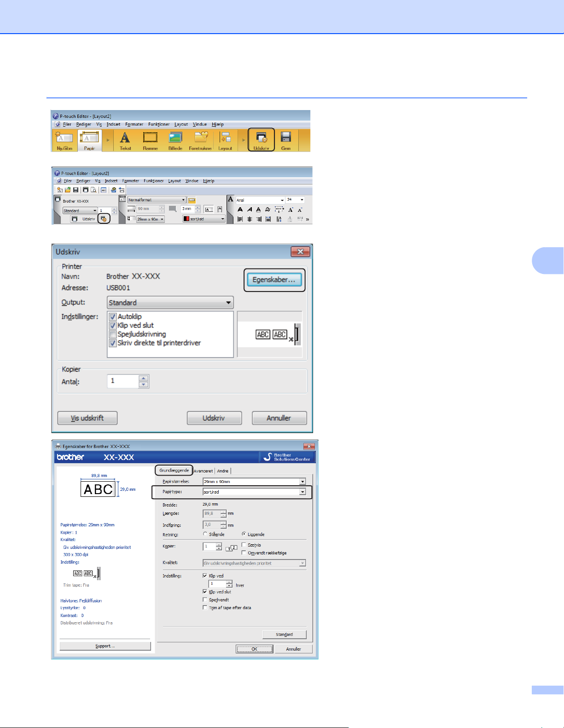This screenshot has height=728, width=564.
Task: Click the Egenskaber... button
Action: [x=274, y=280]
